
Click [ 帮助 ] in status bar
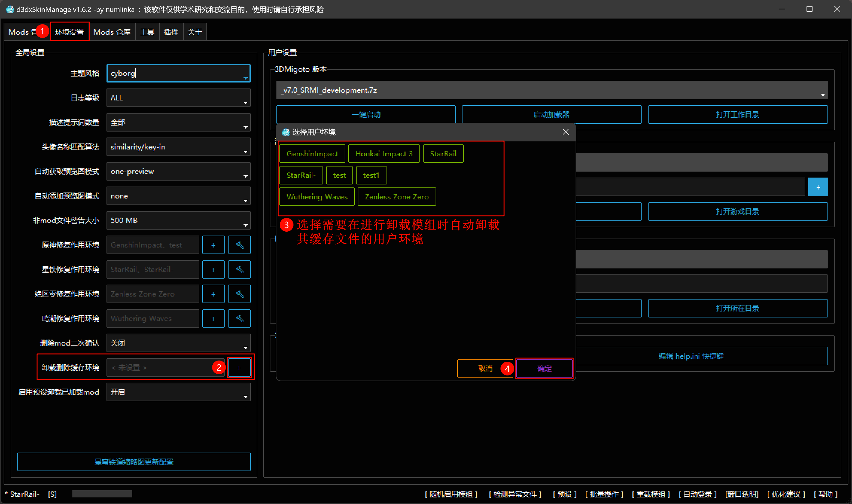(825, 494)
